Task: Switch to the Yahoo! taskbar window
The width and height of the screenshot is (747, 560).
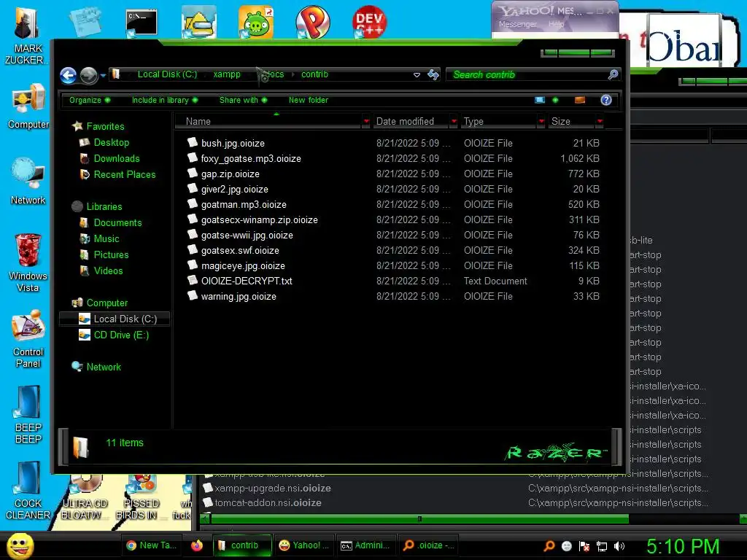Action: tap(304, 545)
